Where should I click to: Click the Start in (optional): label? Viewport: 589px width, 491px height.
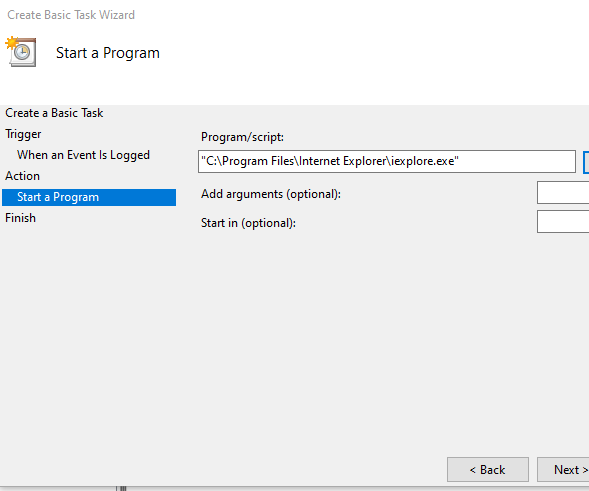click(x=248, y=223)
